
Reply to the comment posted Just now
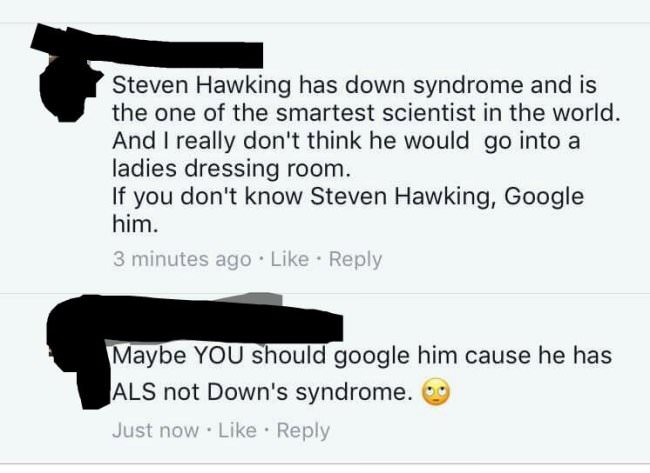303,431
